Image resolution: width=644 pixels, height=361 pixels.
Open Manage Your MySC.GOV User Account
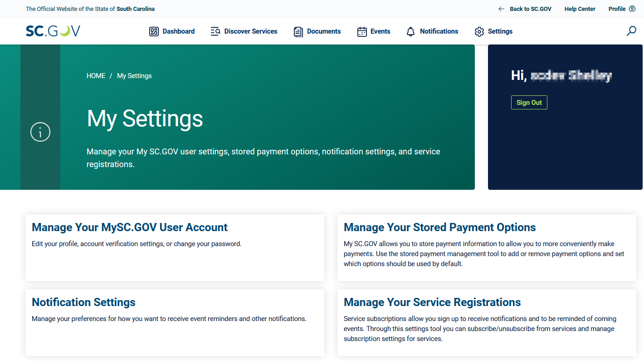(x=130, y=227)
